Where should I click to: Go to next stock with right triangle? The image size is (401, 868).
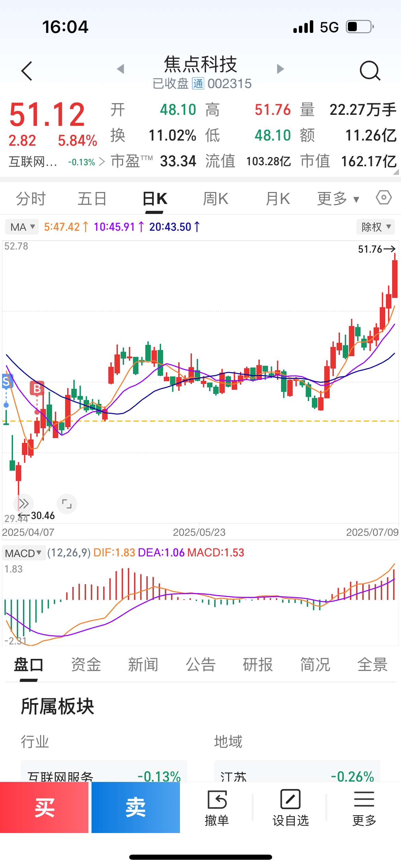pyautogui.click(x=280, y=69)
